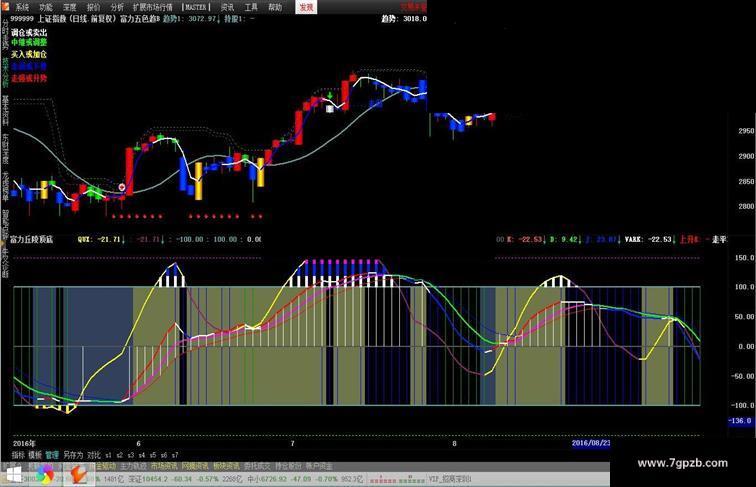756x487 pixels.
Task: Click the yellow 买入或加仓 legend label
Action: [29, 54]
